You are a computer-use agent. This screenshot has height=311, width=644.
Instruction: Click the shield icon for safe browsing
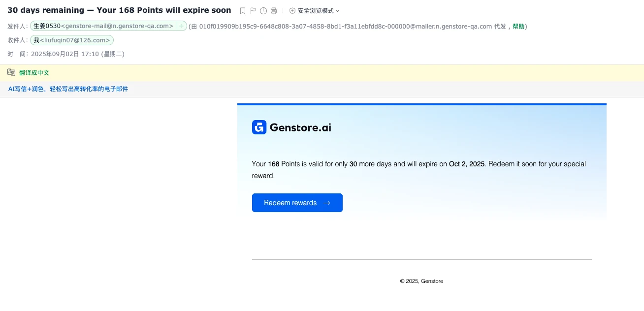(x=292, y=11)
